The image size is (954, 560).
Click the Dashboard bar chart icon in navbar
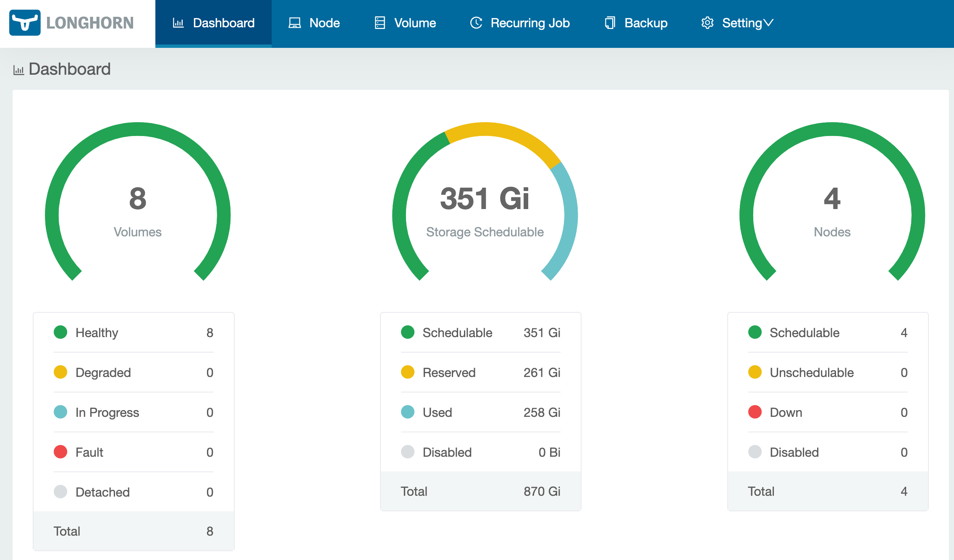point(178,23)
